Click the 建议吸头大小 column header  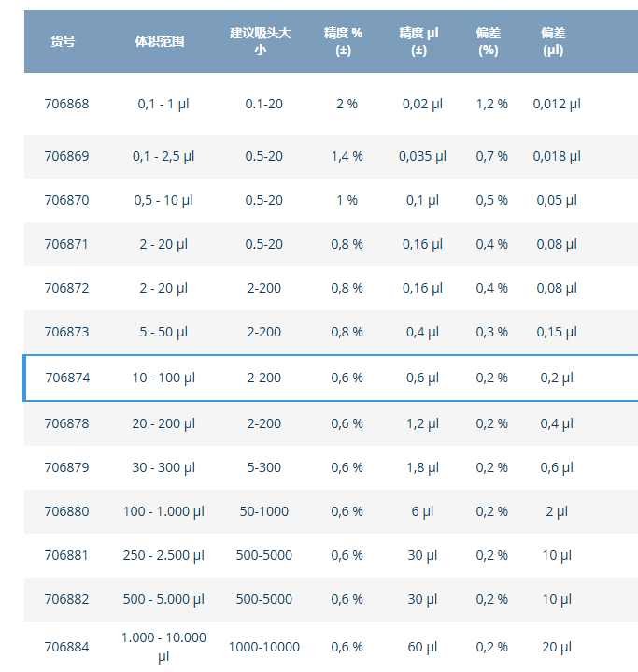click(261, 41)
